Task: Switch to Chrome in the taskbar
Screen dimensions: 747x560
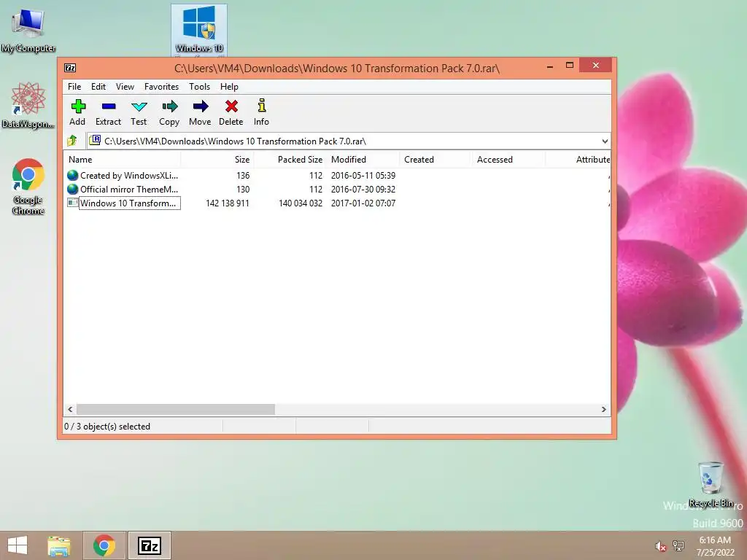Action: pyautogui.click(x=104, y=545)
